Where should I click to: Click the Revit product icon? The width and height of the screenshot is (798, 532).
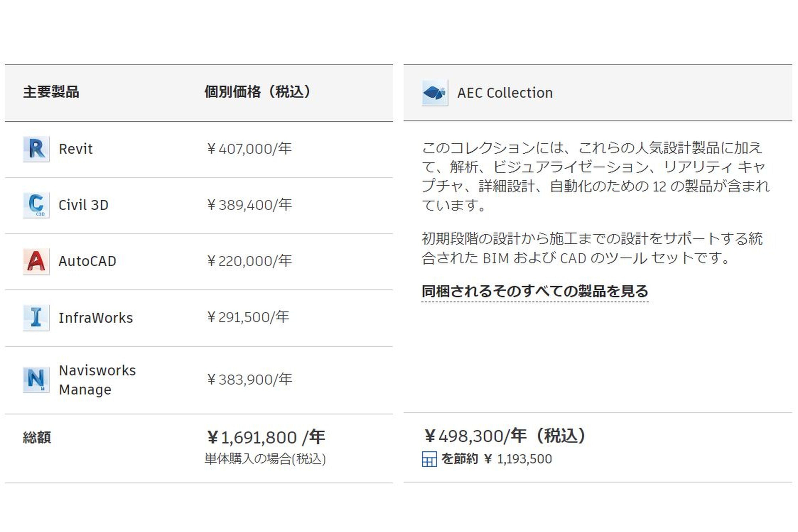[x=36, y=149]
